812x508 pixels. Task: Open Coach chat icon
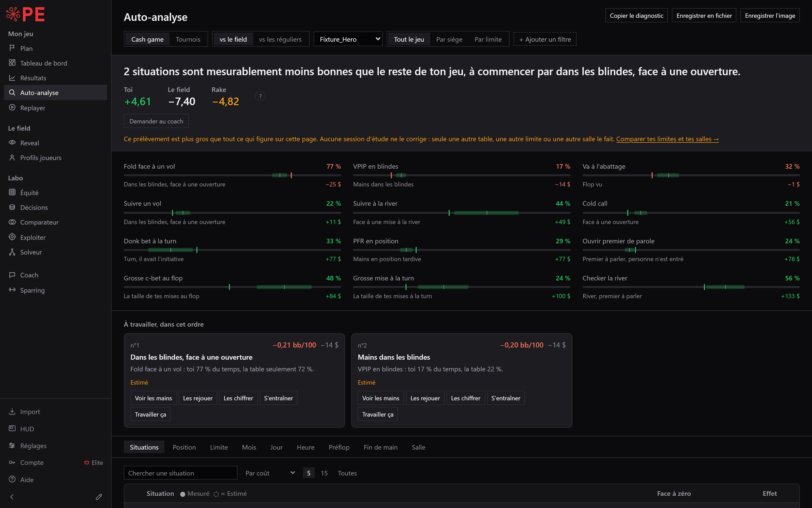[x=12, y=275]
